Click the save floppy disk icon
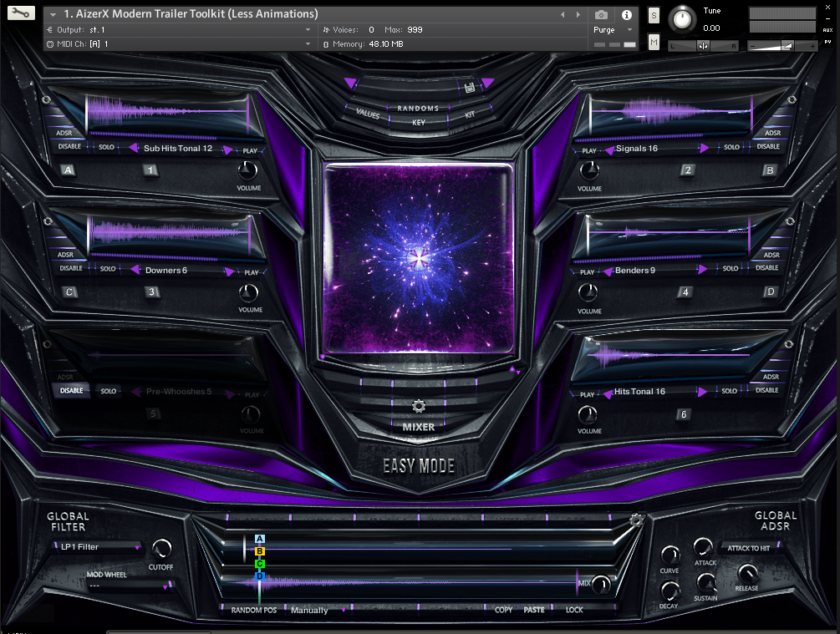 470,87
